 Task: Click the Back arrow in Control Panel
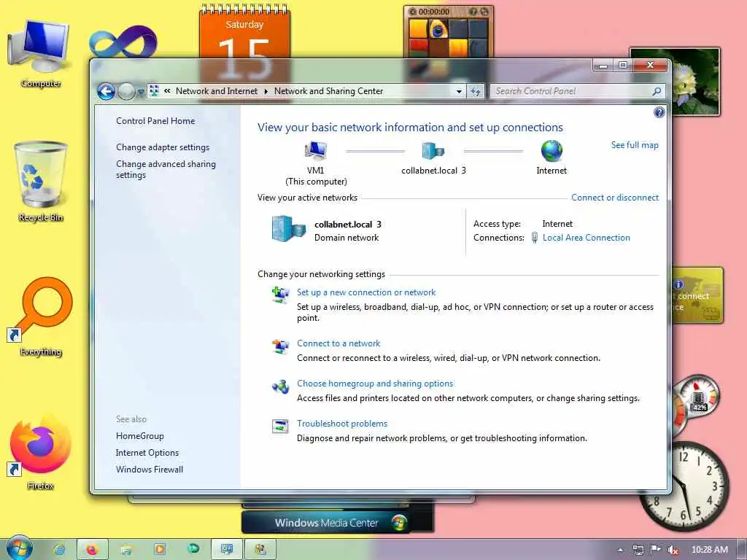click(x=106, y=91)
